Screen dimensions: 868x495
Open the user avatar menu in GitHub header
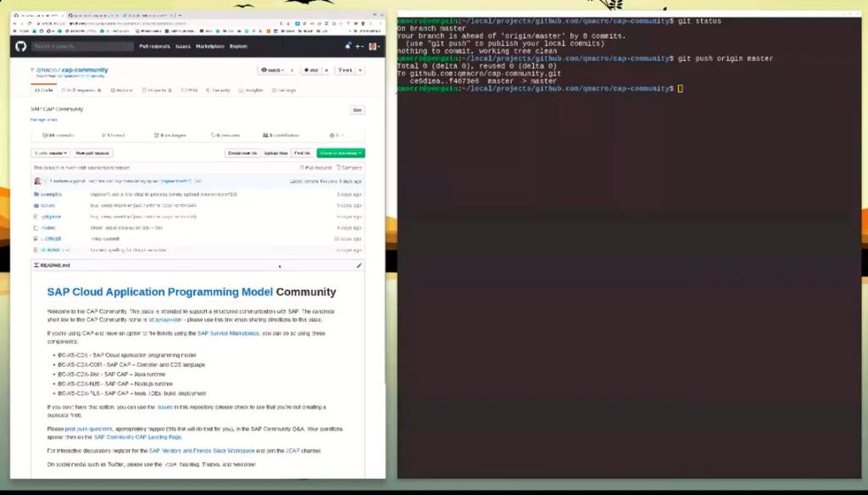click(x=374, y=47)
